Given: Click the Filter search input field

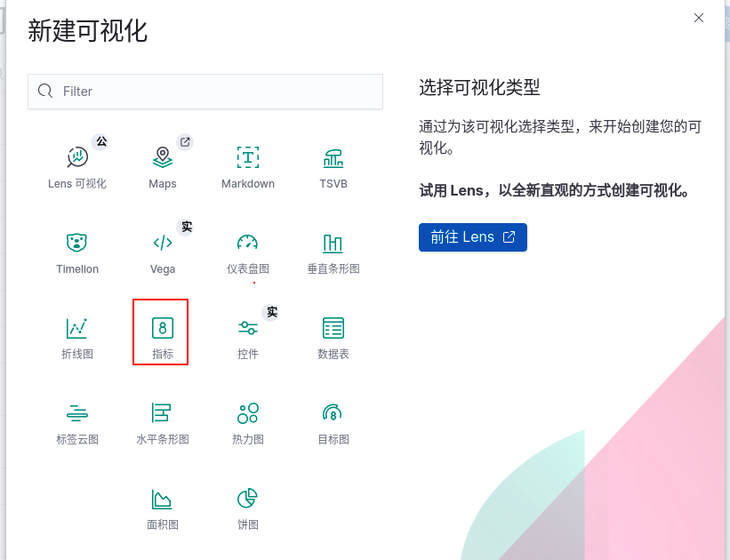Looking at the screenshot, I should click(x=205, y=91).
